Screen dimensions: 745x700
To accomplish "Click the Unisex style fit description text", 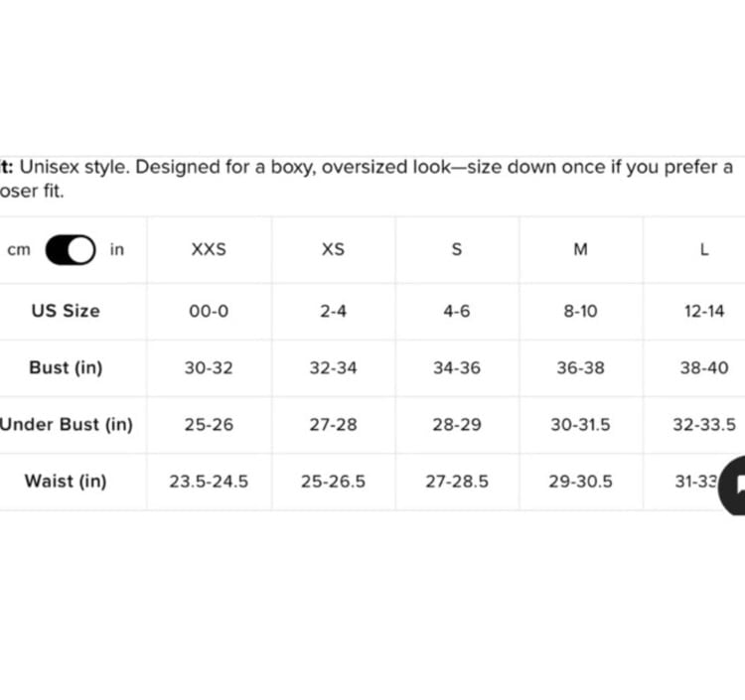I will point(367,179).
